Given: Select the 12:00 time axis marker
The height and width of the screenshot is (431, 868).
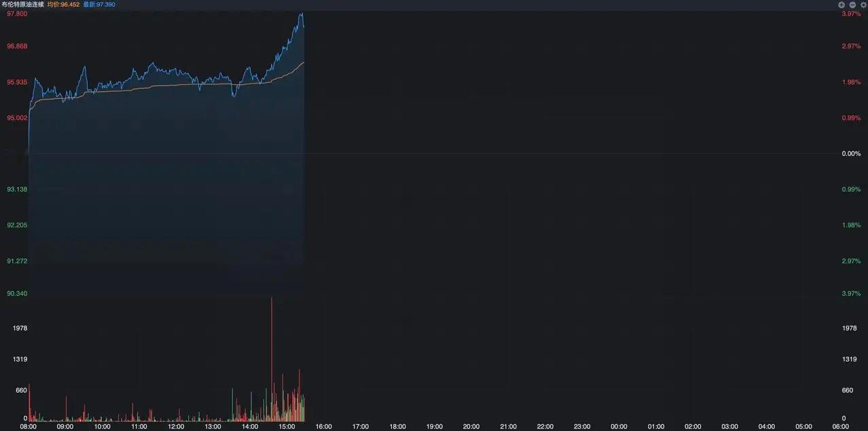Looking at the screenshot, I should (176, 427).
